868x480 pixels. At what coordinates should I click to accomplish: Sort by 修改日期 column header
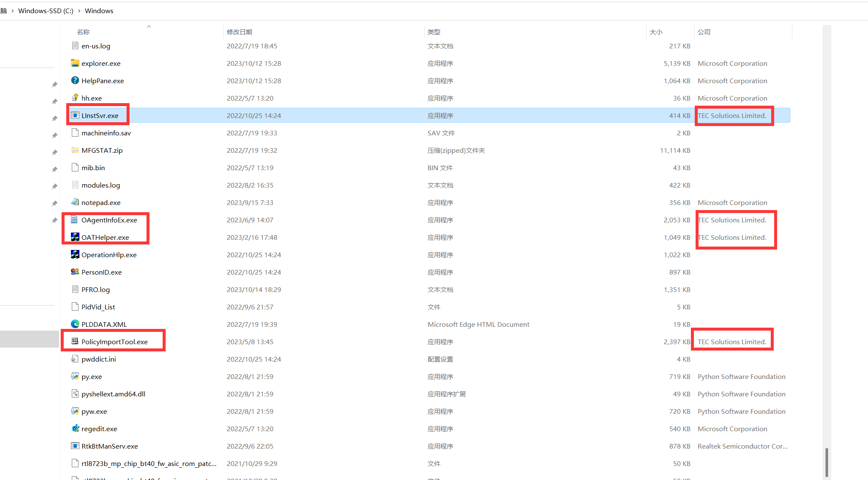coord(240,32)
